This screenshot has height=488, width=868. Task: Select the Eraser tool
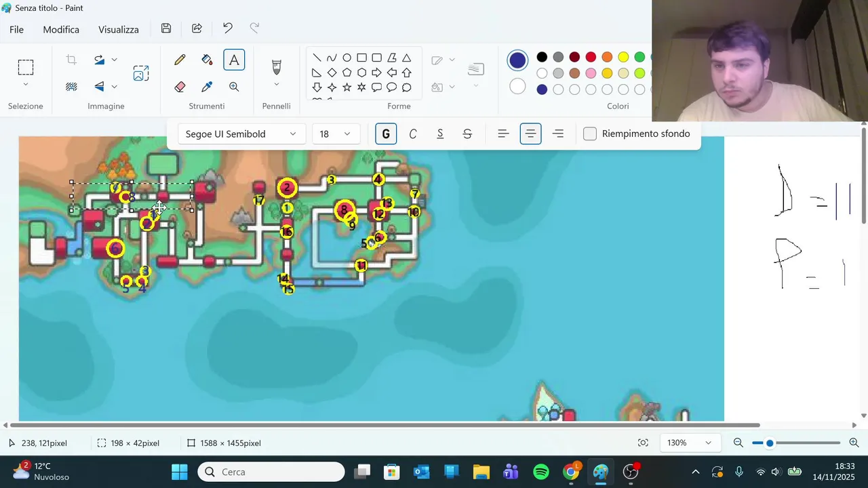tap(180, 87)
